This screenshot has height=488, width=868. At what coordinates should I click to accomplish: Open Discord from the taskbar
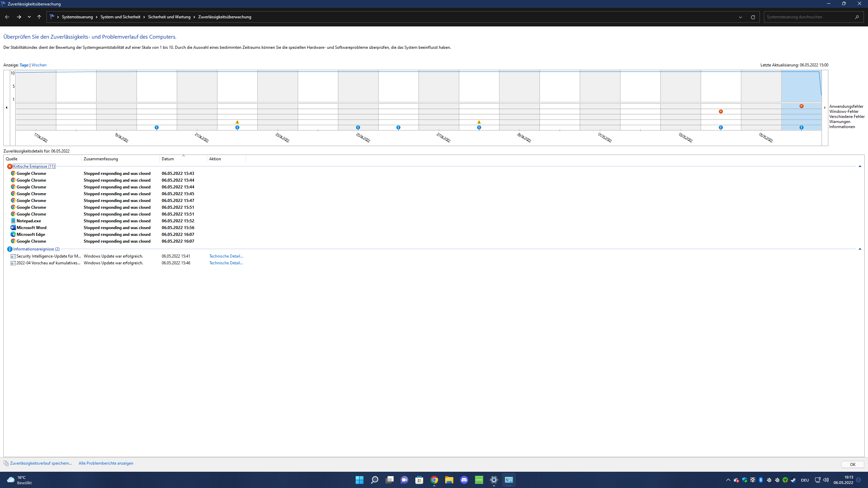464,480
